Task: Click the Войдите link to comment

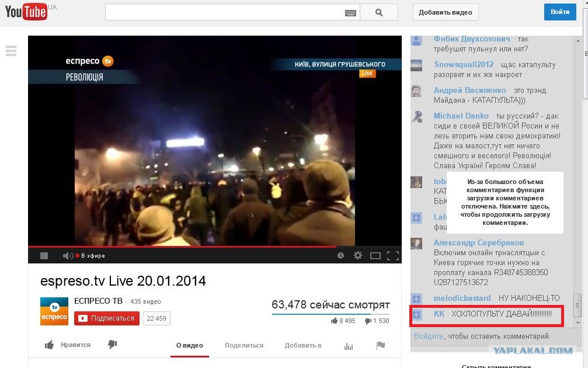Action: [x=429, y=336]
